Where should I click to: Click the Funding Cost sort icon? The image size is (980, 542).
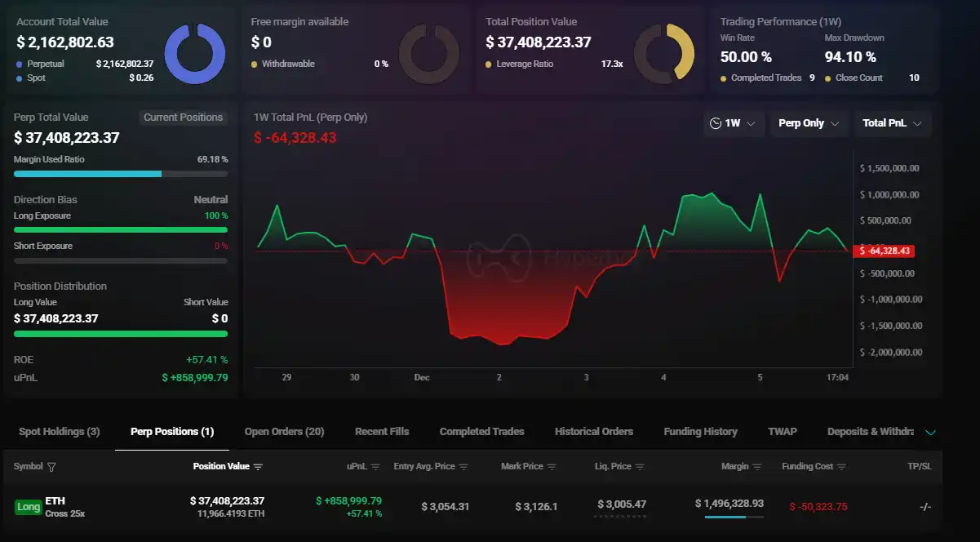point(841,466)
